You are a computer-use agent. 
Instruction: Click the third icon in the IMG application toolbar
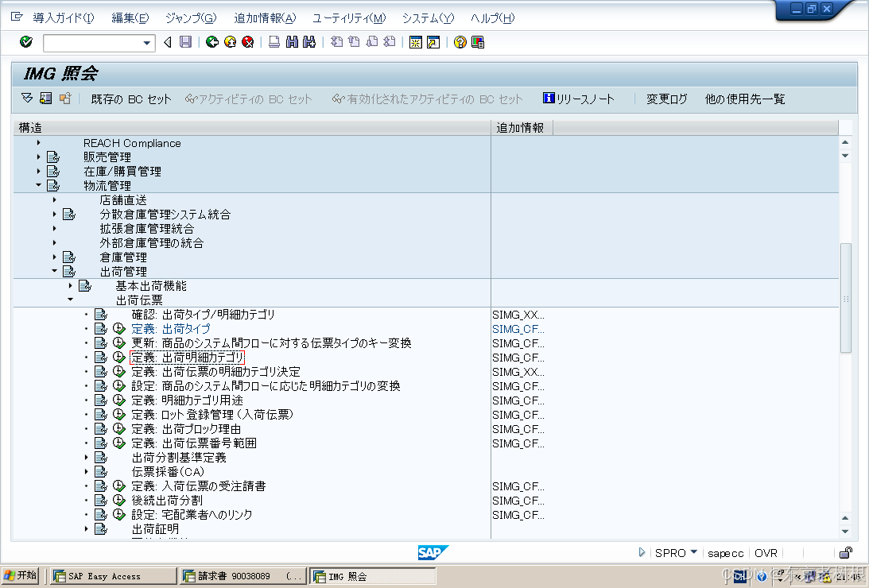point(65,99)
